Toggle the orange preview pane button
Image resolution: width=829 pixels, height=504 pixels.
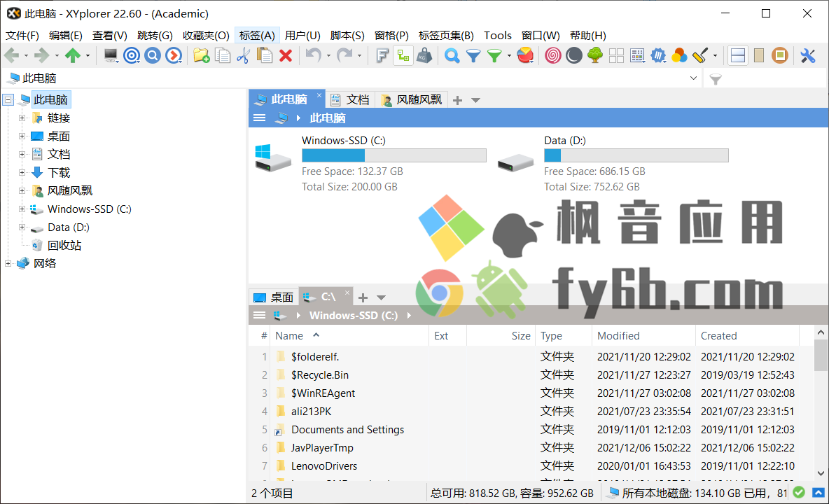(x=780, y=55)
